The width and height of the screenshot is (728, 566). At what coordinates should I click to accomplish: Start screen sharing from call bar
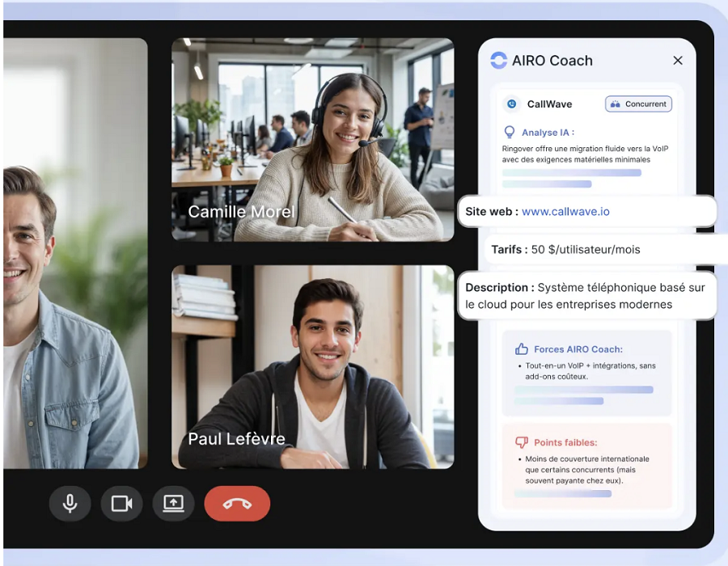[173, 504]
